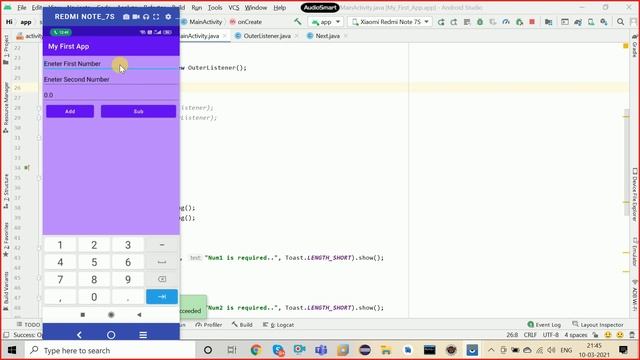Viewport: 640px width, 360px height.
Task: Take a screenshot of the mirrored Redmi phone
Action: click(x=126, y=17)
